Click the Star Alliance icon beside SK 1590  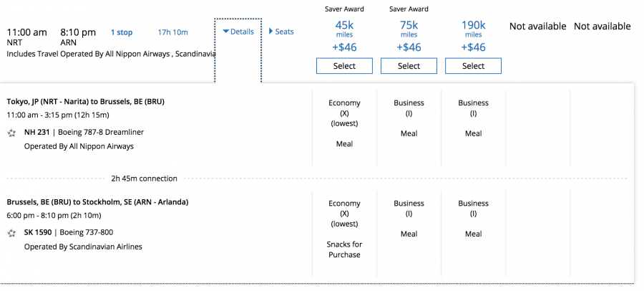pyautogui.click(x=11, y=233)
